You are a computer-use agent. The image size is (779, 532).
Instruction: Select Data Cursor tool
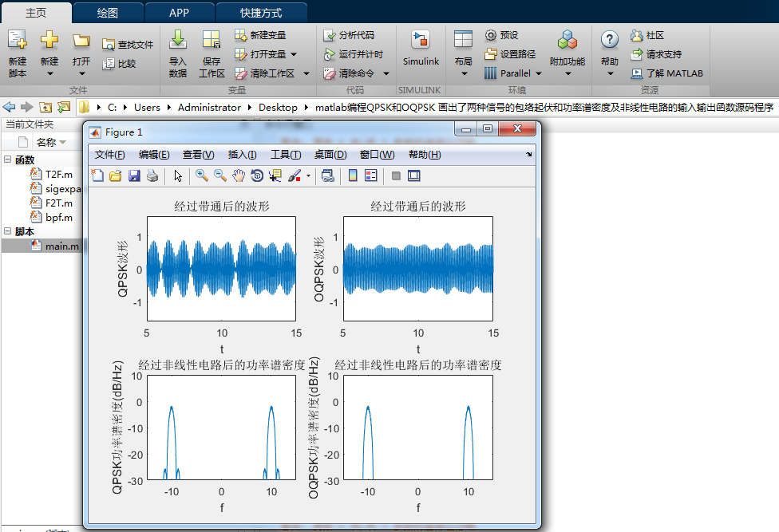(275, 175)
